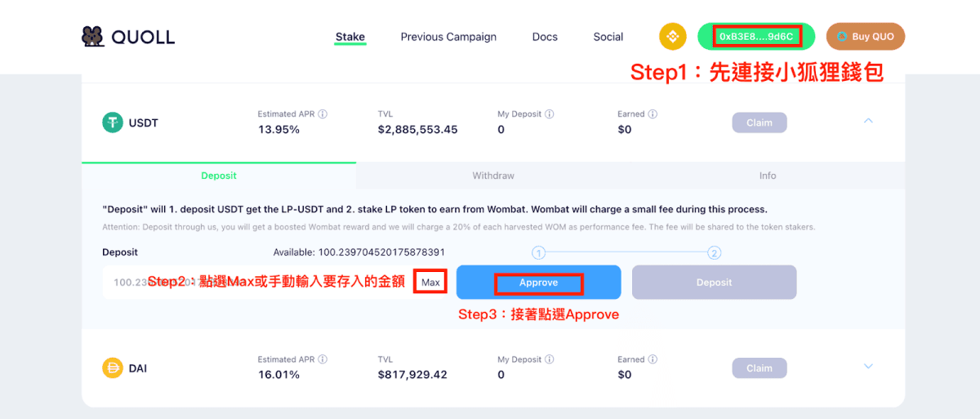Show info for DAI Estimated APR

(323, 359)
